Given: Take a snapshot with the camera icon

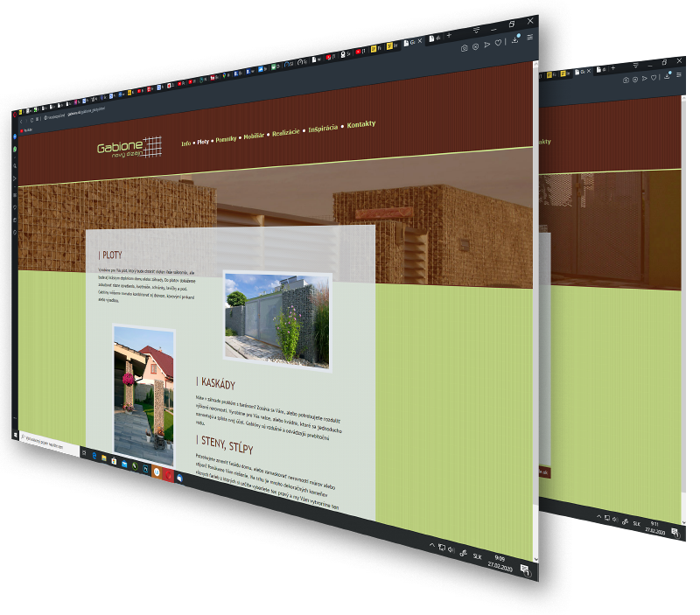Looking at the screenshot, I should tap(465, 48).
